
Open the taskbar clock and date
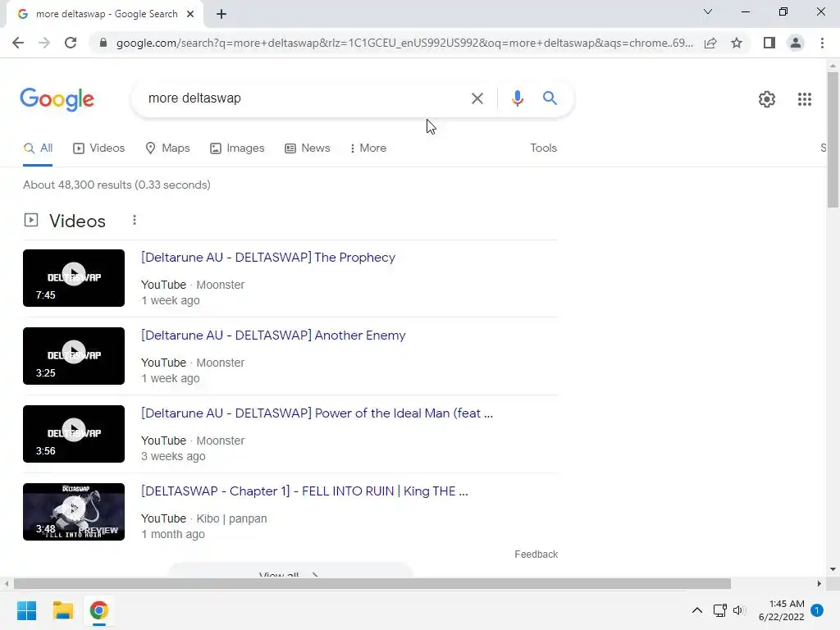point(781,610)
